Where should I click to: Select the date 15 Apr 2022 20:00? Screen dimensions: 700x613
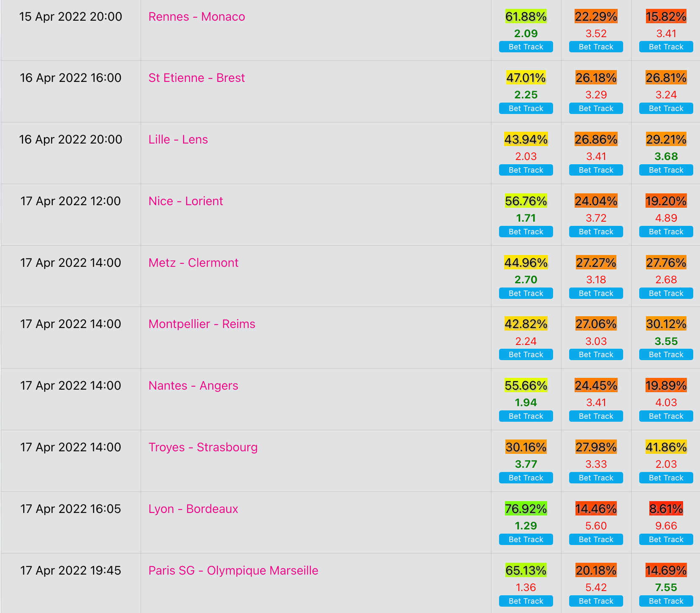pos(71,17)
